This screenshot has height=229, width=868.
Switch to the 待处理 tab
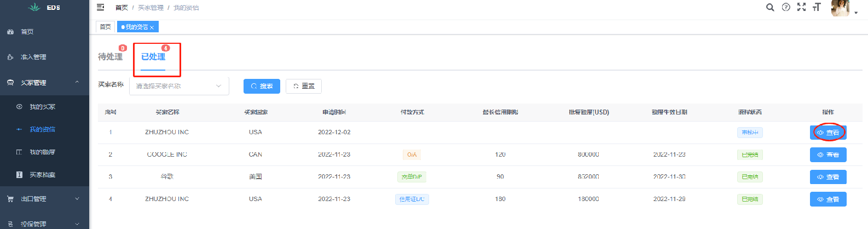(110, 56)
